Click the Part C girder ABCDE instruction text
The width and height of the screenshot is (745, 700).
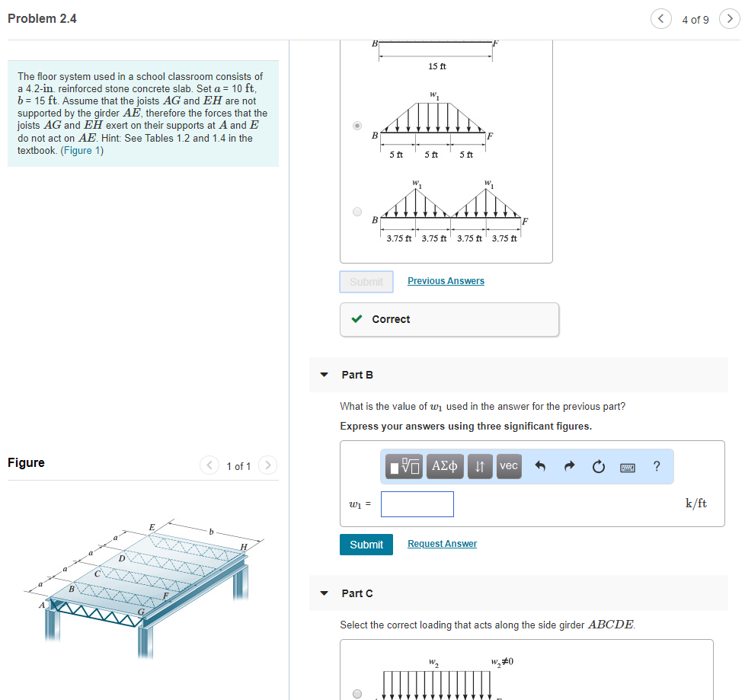tap(488, 625)
